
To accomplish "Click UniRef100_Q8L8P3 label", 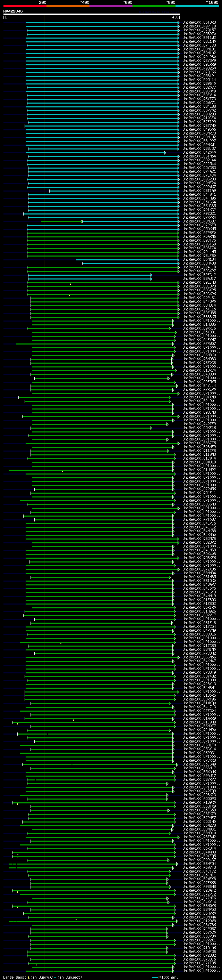I will pyautogui.click(x=199, y=286).
